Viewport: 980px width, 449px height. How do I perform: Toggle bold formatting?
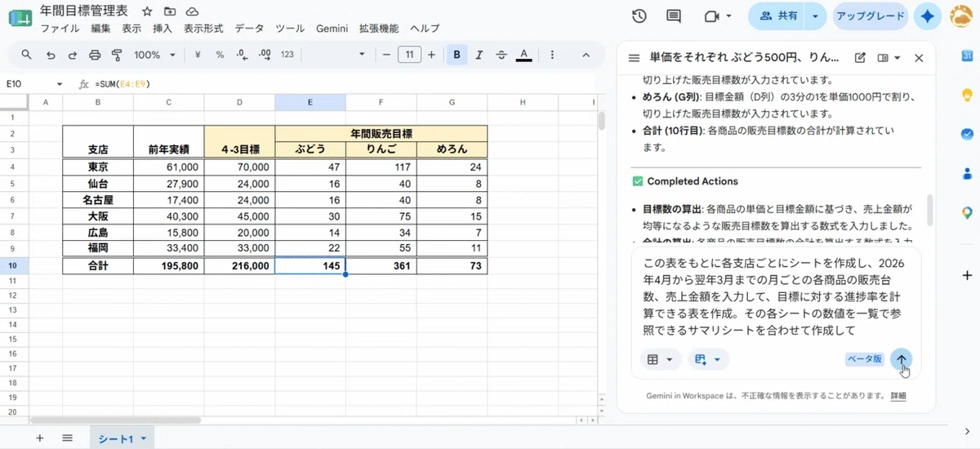pyautogui.click(x=457, y=56)
